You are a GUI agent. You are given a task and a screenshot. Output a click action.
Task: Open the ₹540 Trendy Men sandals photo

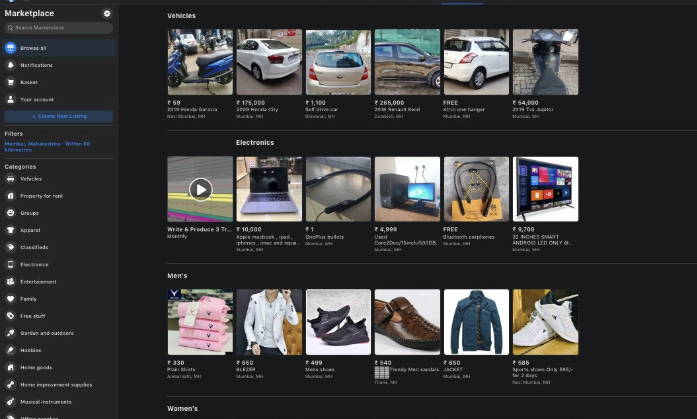coord(407,322)
